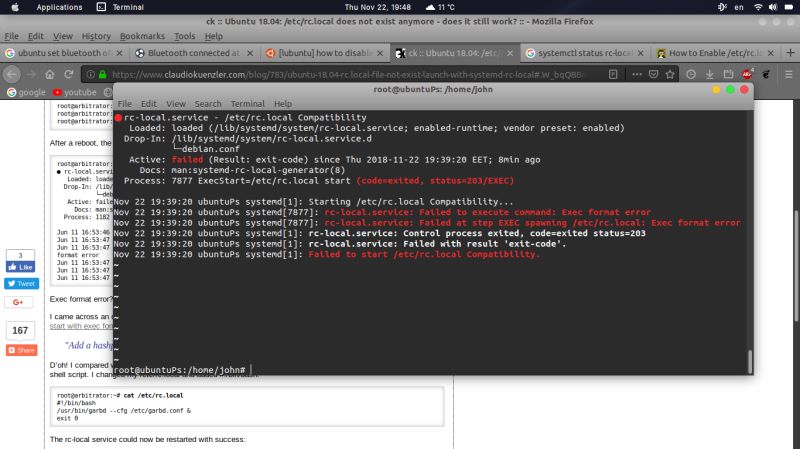Image resolution: width=800 pixels, height=449 pixels.
Task: Reload the current Firefox page
Action: click(x=68, y=74)
